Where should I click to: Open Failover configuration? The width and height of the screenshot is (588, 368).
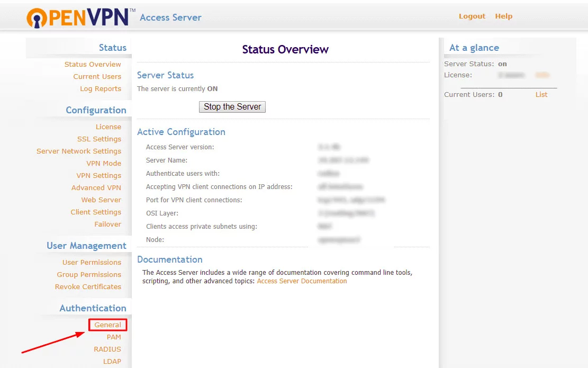pyautogui.click(x=107, y=225)
